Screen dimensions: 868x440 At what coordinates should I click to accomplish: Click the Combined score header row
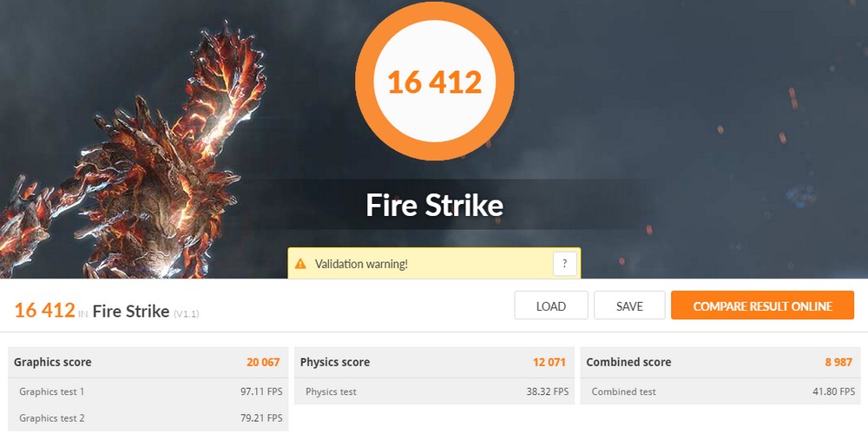coord(720,362)
